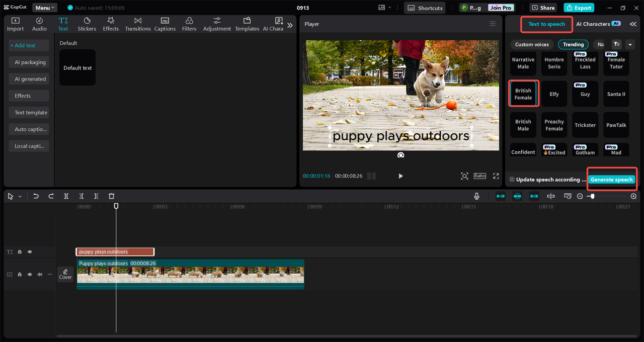The width and height of the screenshot is (644, 342).
Task: Click the player fullscreen icon
Action: click(x=496, y=176)
